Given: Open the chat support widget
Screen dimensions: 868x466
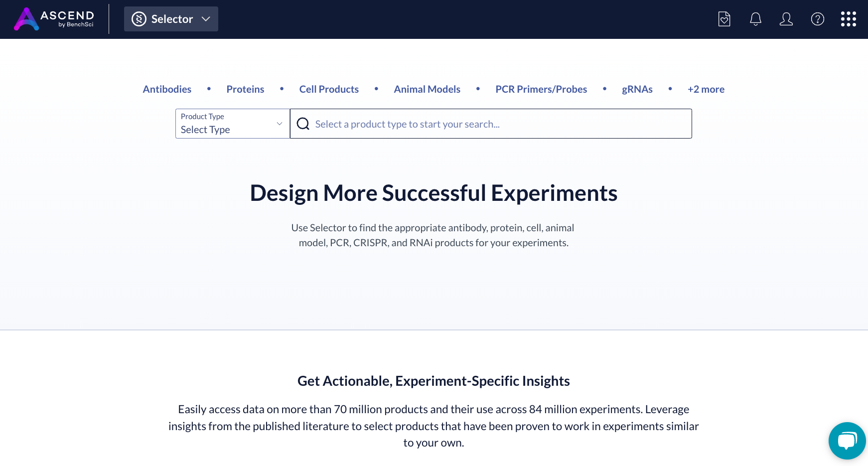Looking at the screenshot, I should click(x=847, y=441).
